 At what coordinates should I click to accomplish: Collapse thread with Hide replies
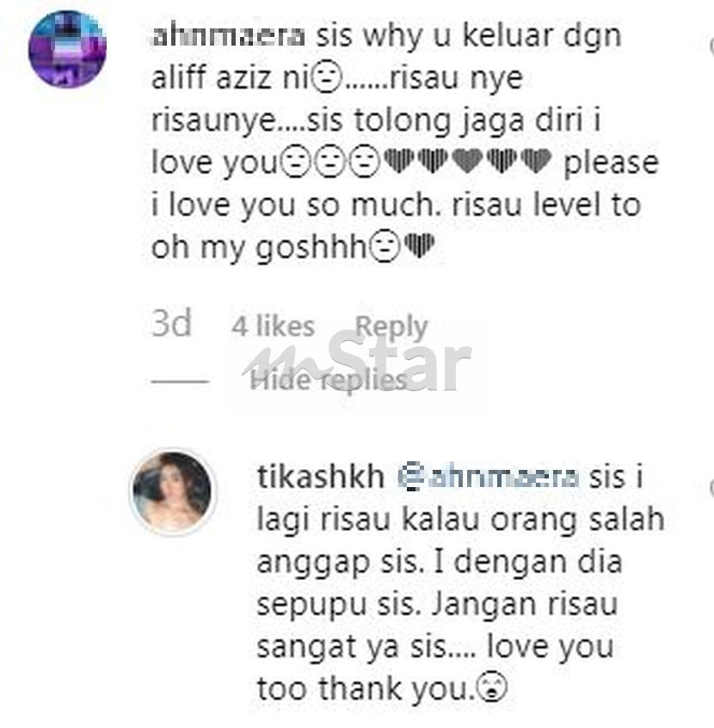point(329,380)
